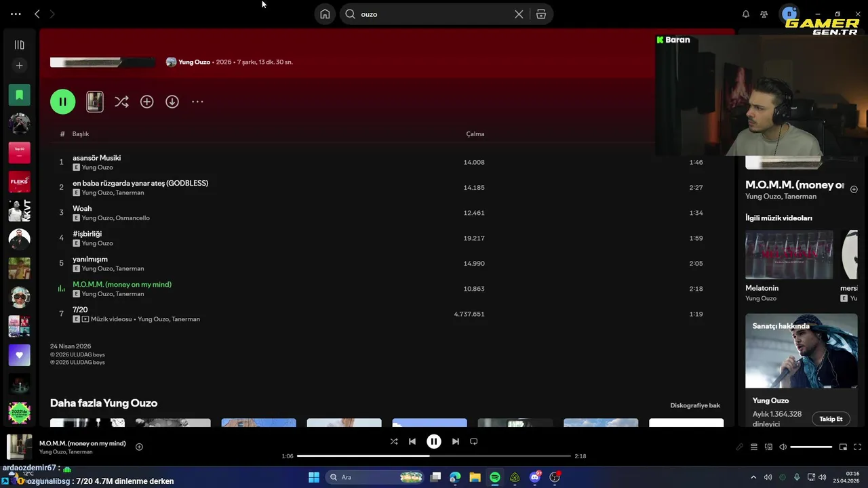This screenshot has width=868, height=488.
Task: Open the 'Melatonin' music video thumbnail
Action: [789, 255]
